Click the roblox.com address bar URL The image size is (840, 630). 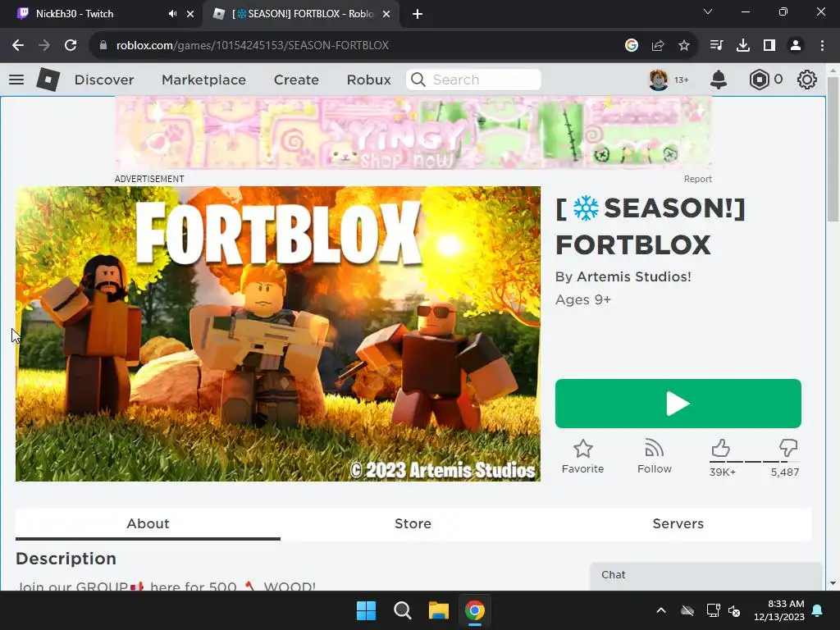pos(253,46)
